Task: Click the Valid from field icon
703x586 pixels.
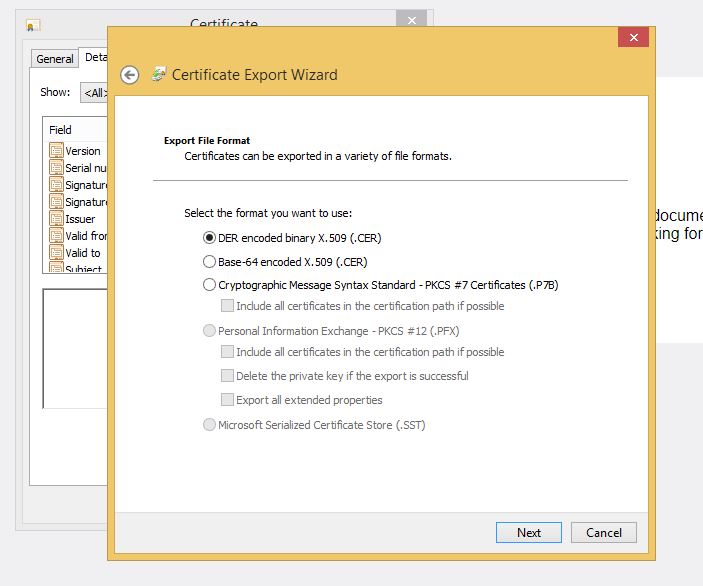Action: (56, 236)
